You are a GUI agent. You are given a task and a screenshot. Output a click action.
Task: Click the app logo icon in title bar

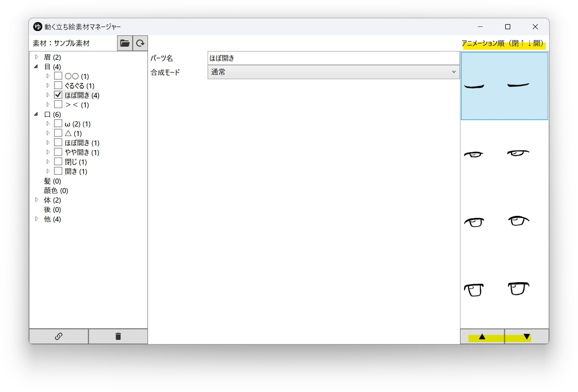tap(37, 27)
